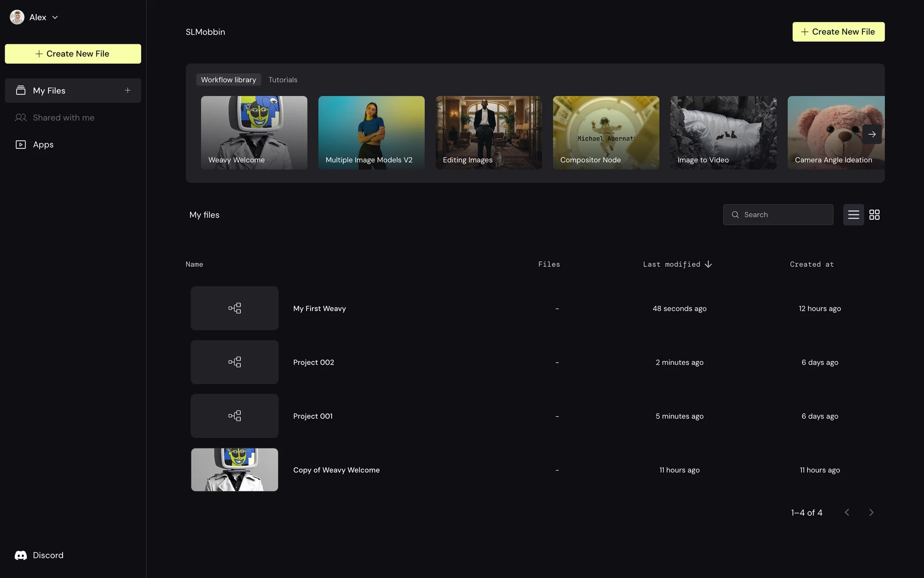Switch to the Tutorials tab
924x578 pixels.
[x=282, y=80]
